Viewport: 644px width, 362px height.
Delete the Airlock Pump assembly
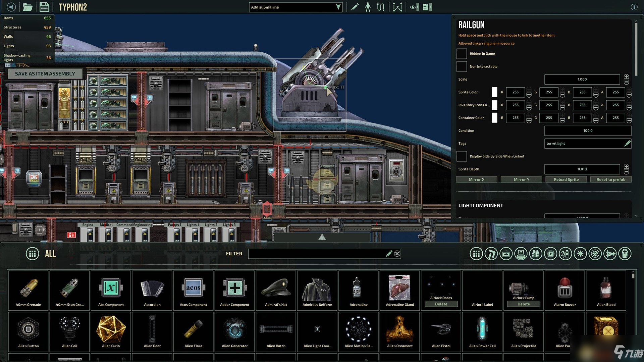(524, 304)
